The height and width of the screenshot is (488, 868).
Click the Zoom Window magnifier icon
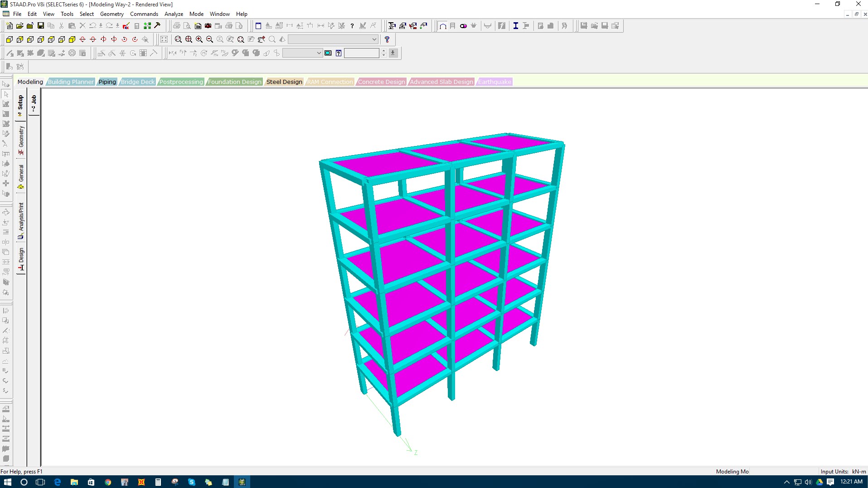[x=178, y=39]
